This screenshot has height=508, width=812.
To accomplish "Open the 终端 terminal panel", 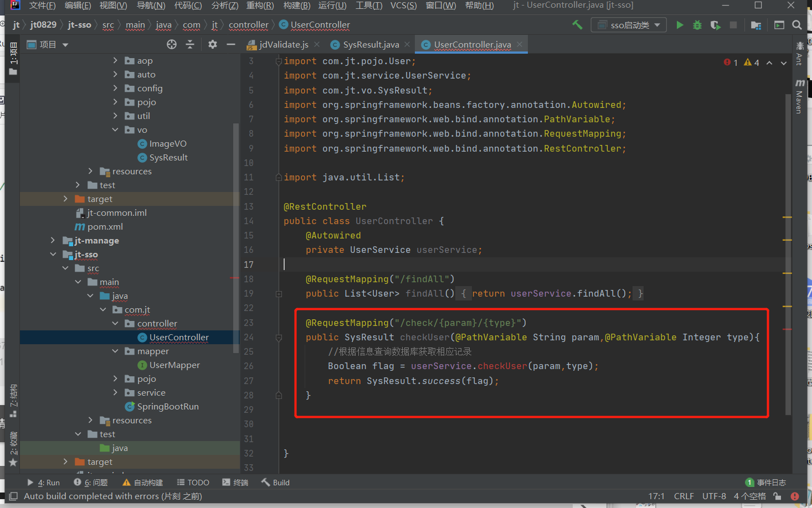I will click(235, 483).
